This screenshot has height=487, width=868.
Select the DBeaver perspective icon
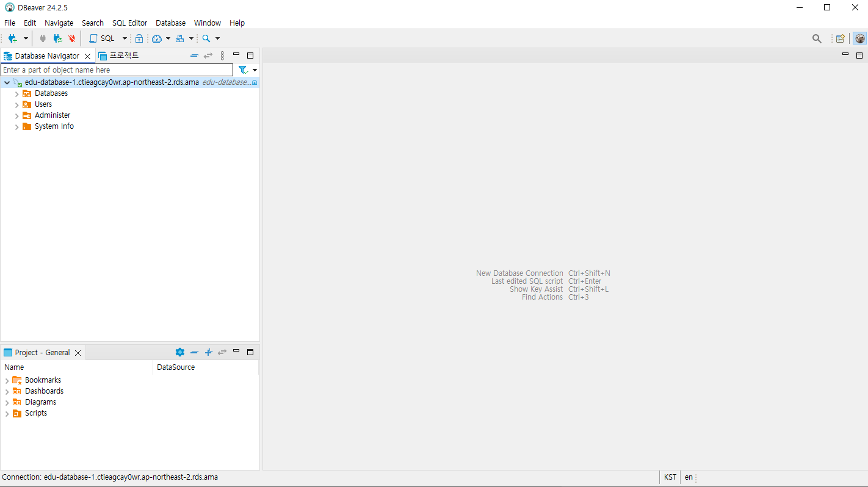click(859, 38)
